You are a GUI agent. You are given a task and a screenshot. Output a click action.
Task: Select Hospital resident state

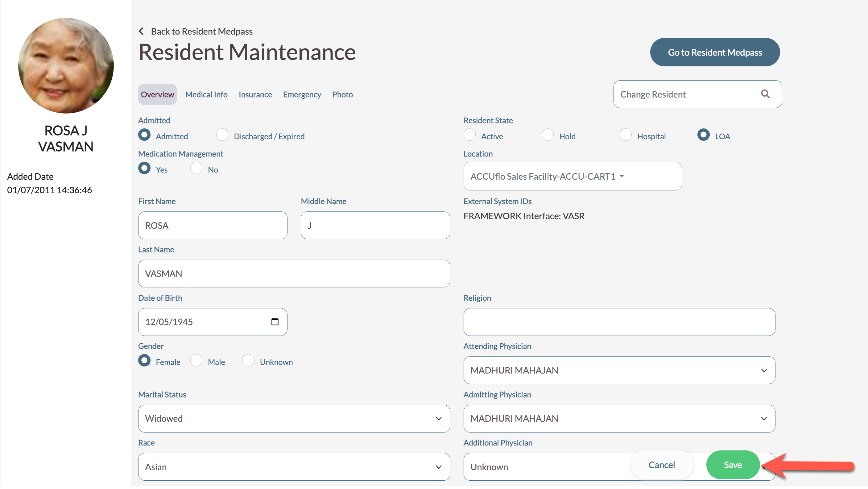[625, 135]
